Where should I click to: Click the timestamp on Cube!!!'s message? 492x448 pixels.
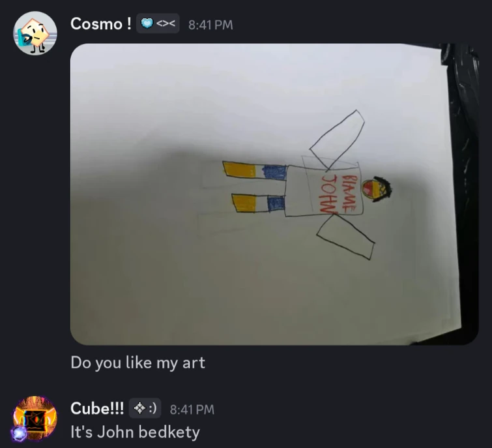click(x=192, y=410)
